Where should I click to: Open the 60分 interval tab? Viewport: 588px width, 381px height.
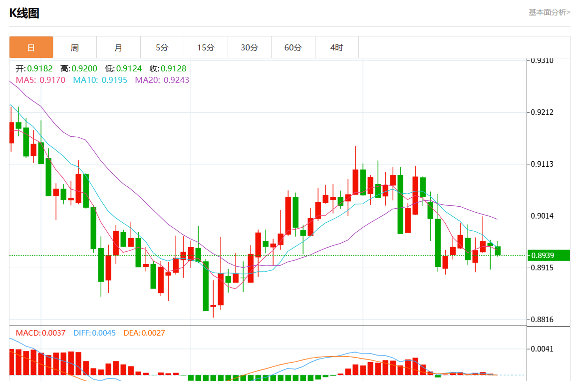click(293, 47)
